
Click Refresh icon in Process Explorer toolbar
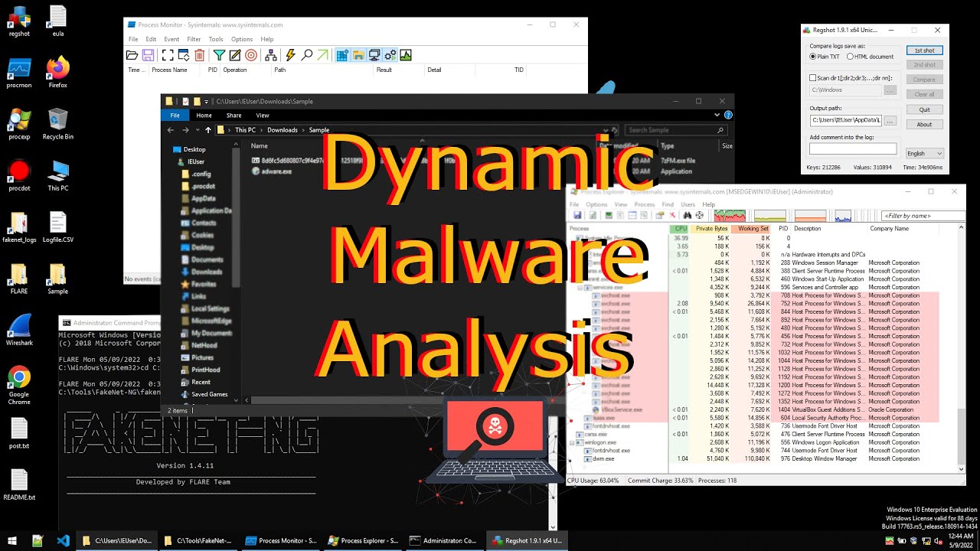(x=593, y=216)
